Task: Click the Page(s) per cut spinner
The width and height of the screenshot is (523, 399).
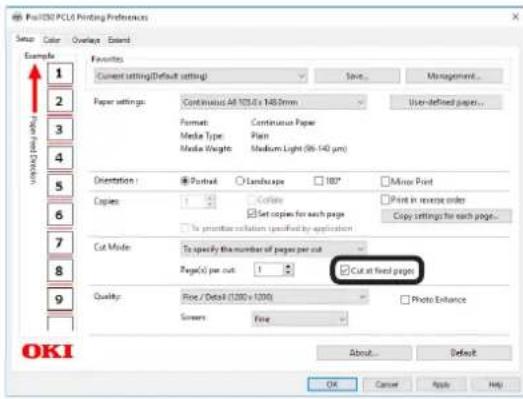Action: click(x=289, y=270)
